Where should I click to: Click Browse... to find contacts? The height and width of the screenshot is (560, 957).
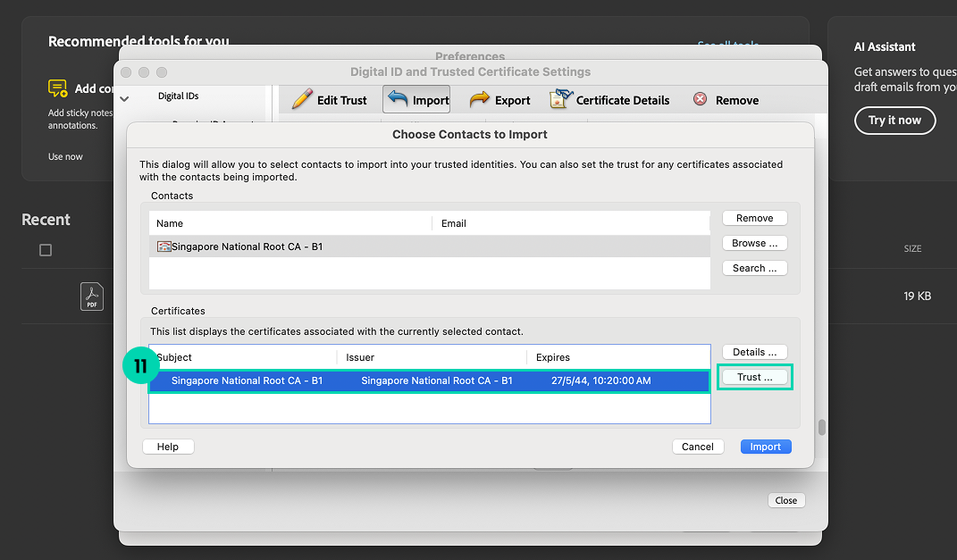[754, 243]
